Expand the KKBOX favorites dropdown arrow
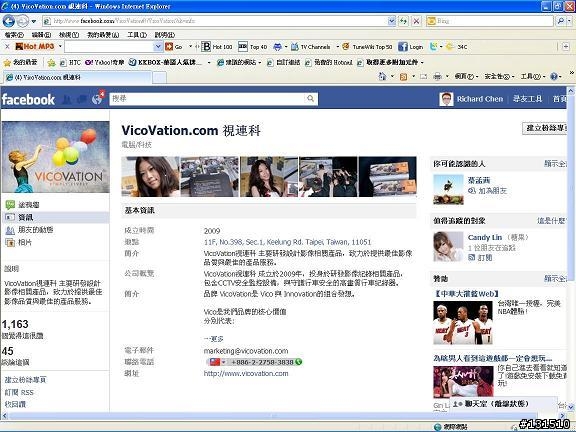576x432 pixels. coord(209,63)
